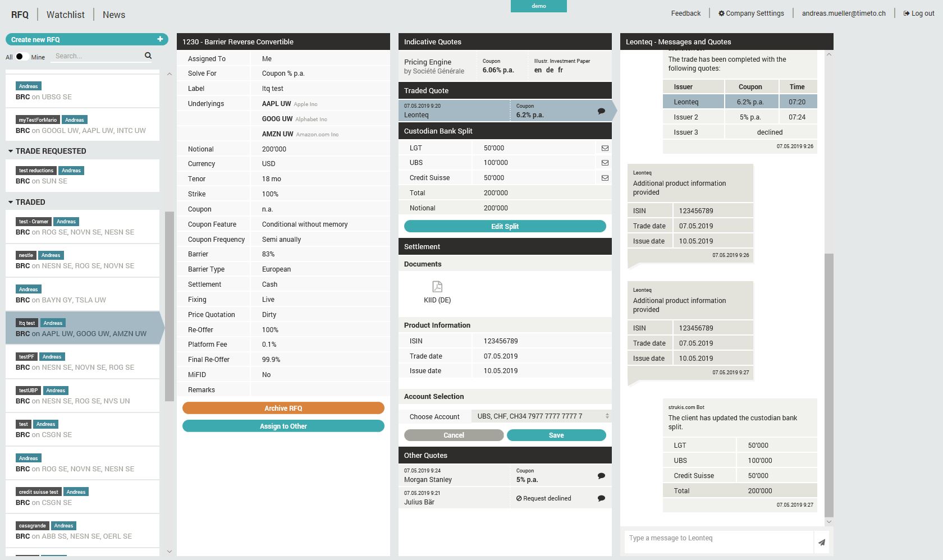The width and height of the screenshot is (943, 560).
Task: Open the testPF BRC card
Action: pos(83,362)
